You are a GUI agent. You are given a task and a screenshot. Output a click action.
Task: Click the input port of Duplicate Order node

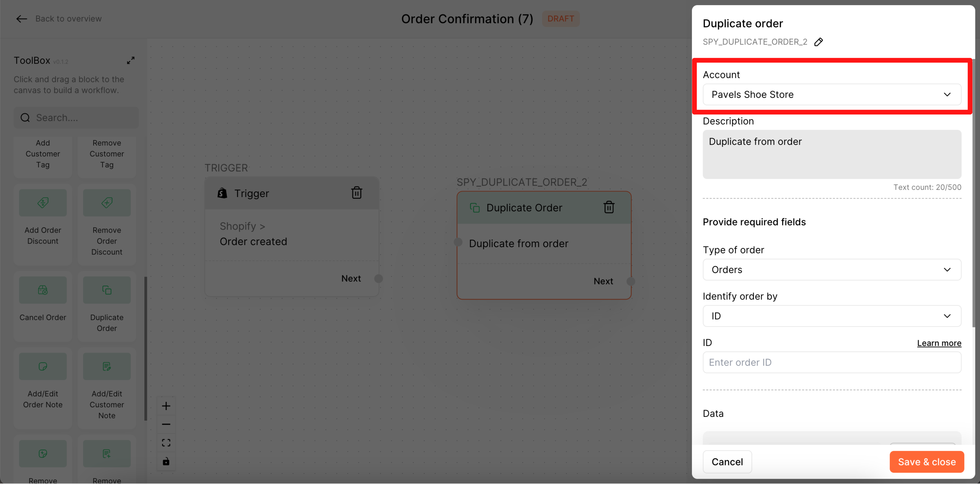pyautogui.click(x=458, y=242)
